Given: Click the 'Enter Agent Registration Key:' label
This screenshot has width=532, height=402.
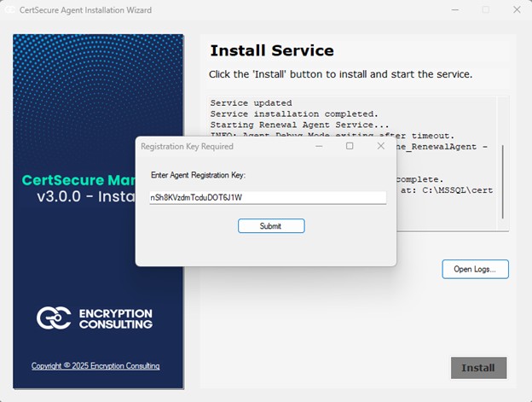Looking at the screenshot, I should coord(198,175).
